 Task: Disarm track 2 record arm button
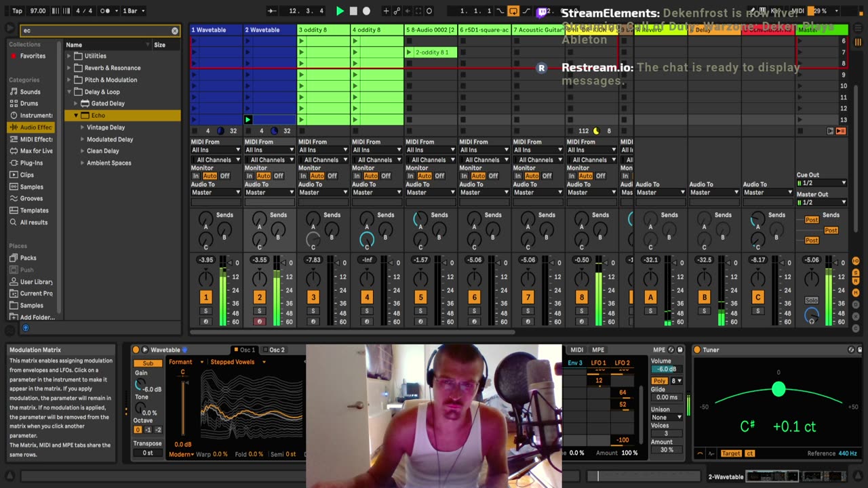click(x=259, y=321)
